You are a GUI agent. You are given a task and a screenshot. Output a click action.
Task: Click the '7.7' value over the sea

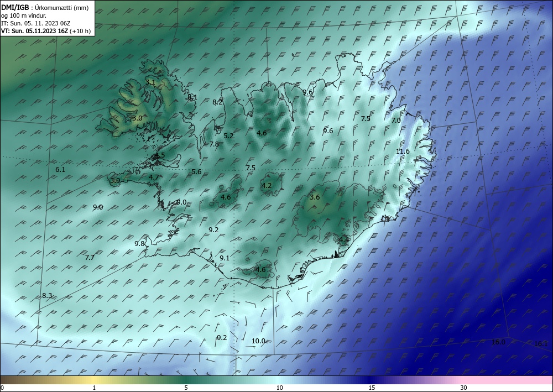pos(90,258)
